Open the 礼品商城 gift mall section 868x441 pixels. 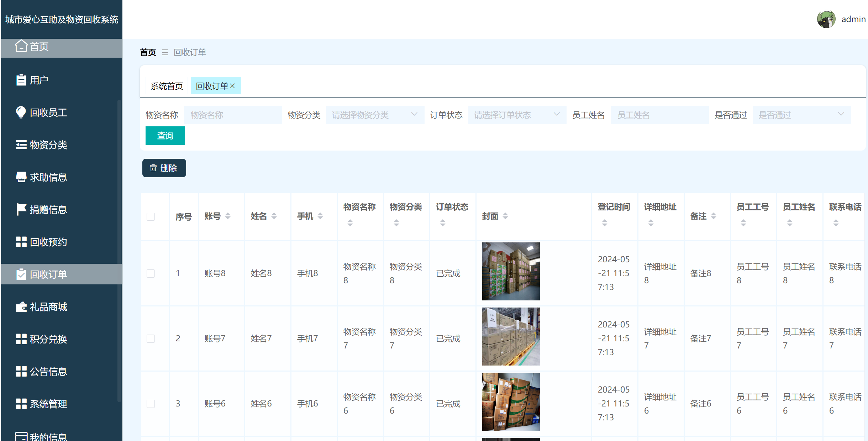21,306
